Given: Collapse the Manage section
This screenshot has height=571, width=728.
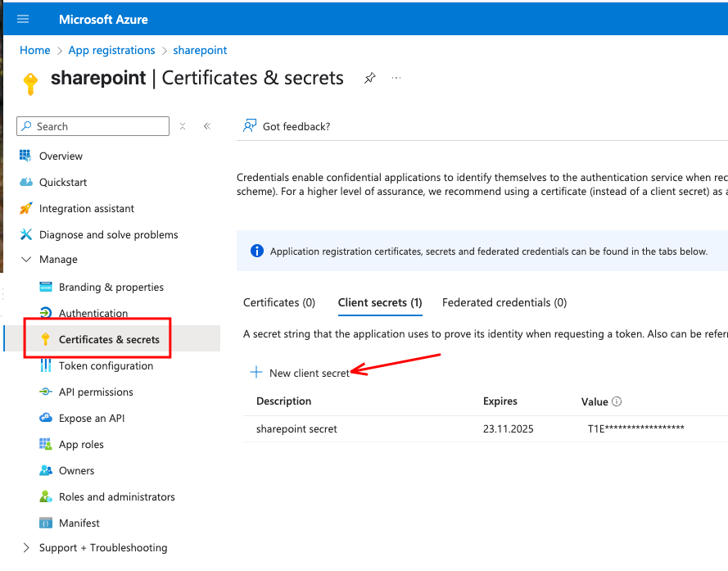Looking at the screenshot, I should point(26,260).
